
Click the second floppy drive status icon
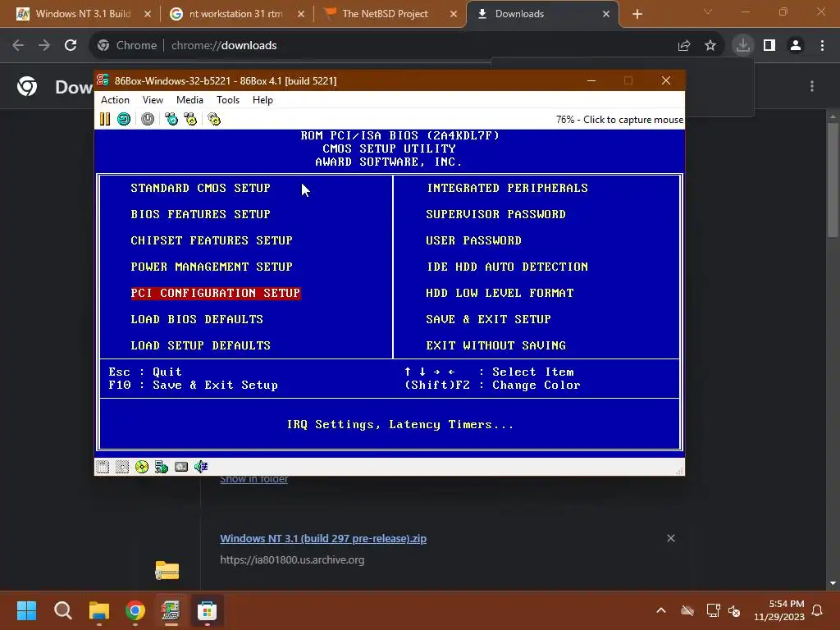[x=122, y=467]
